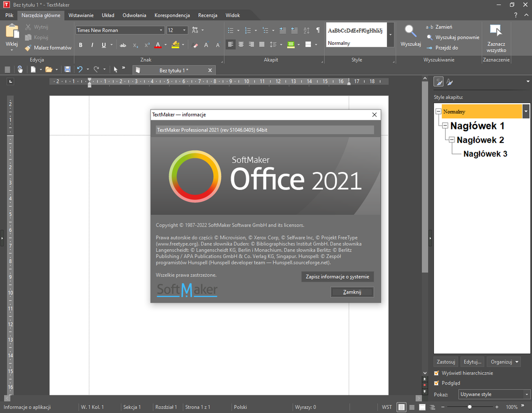Toggle underline formatting

coord(103,45)
